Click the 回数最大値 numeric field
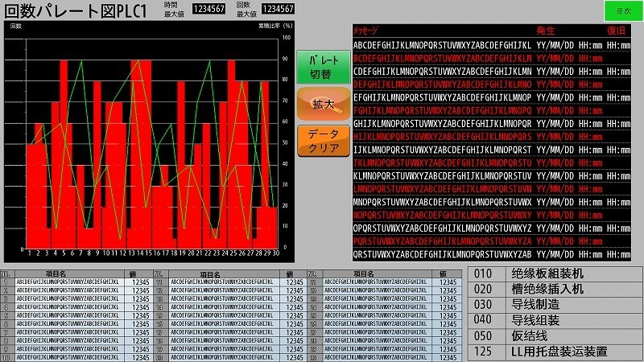The height and width of the screenshot is (362, 644). (278, 9)
